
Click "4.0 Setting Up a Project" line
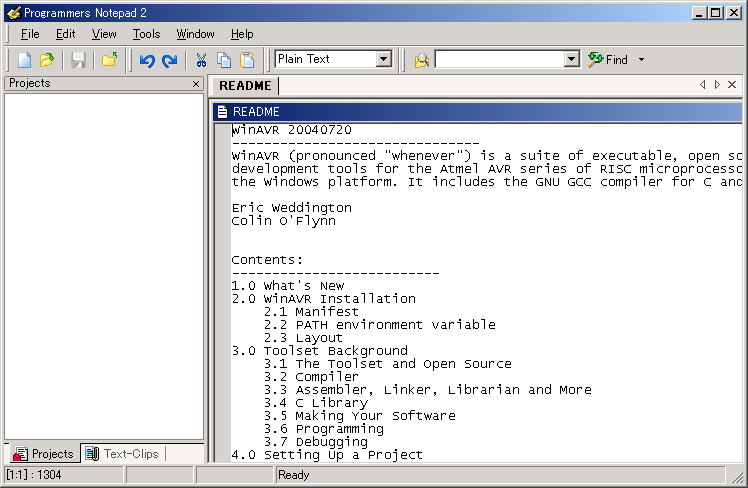click(327, 455)
